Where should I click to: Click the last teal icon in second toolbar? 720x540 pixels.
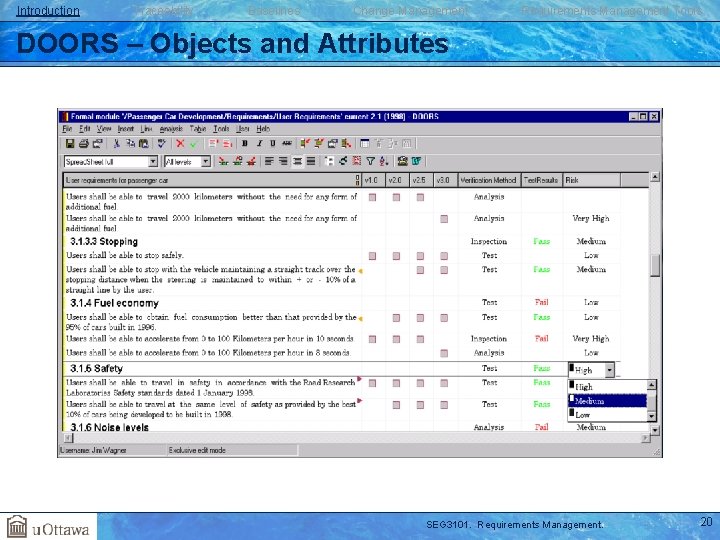[416, 161]
